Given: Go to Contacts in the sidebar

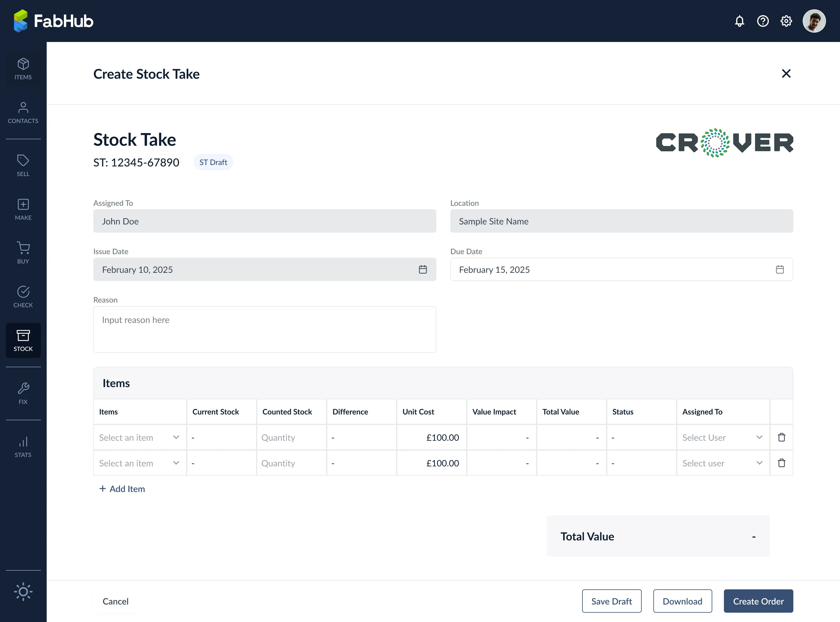Looking at the screenshot, I should coord(23,113).
